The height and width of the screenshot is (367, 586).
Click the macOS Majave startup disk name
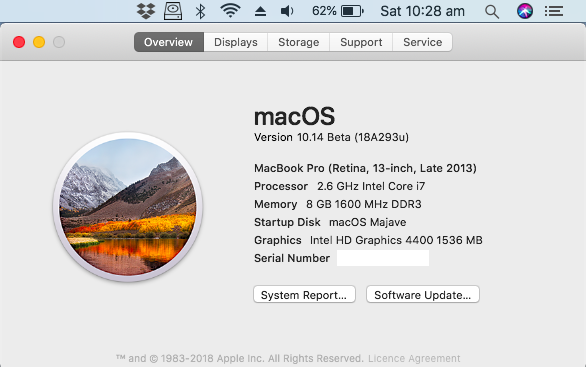pos(367,222)
